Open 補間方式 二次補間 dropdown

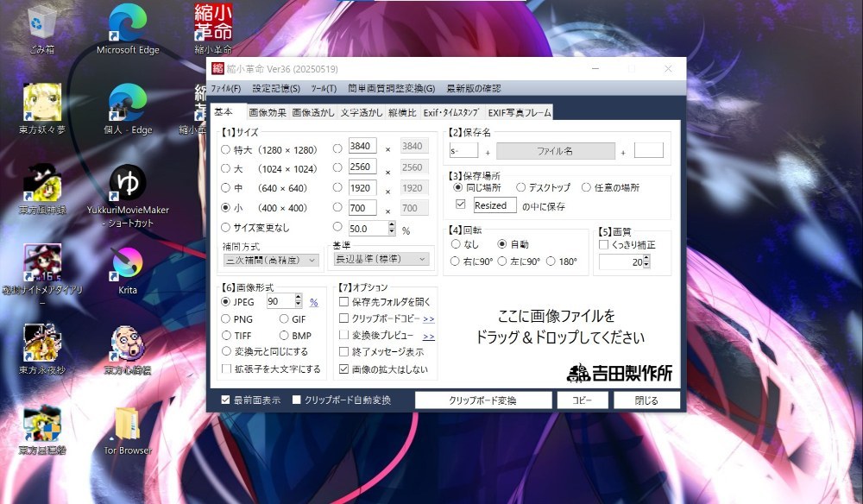click(x=271, y=260)
